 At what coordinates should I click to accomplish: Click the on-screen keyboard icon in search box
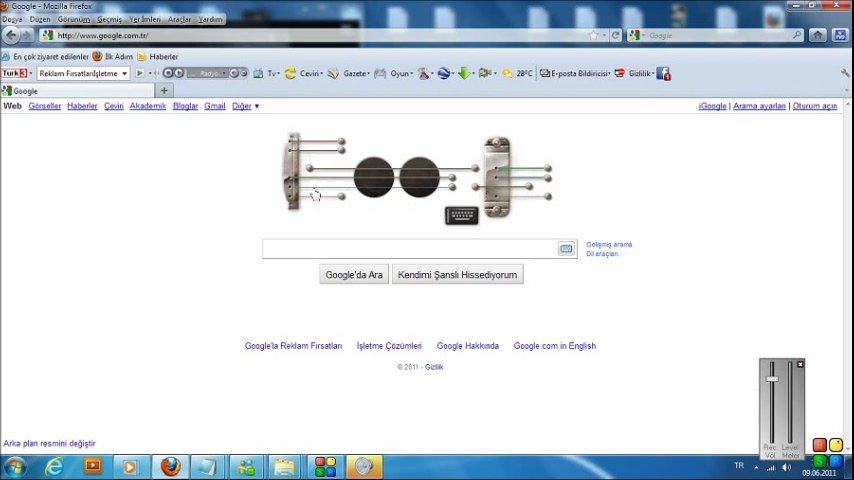pos(566,249)
